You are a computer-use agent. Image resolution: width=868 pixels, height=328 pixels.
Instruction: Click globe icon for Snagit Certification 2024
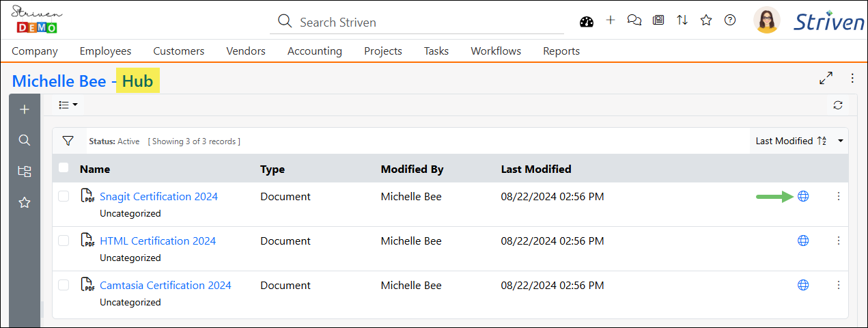click(x=803, y=196)
